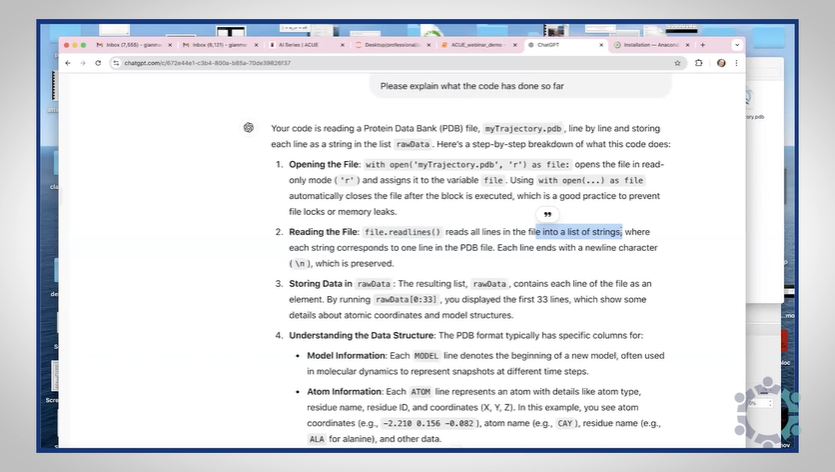
Task: Bookmark this page with the star icon
Action: click(677, 63)
